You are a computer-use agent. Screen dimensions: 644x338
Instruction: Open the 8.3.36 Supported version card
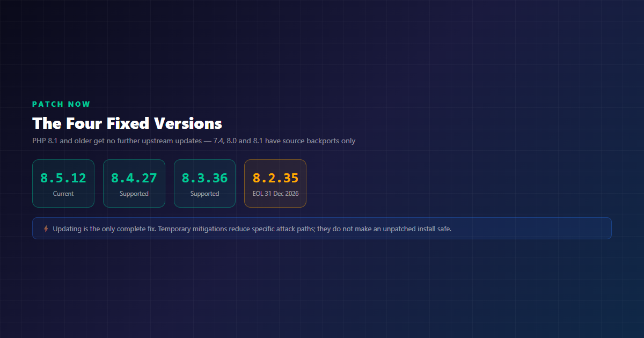point(205,183)
